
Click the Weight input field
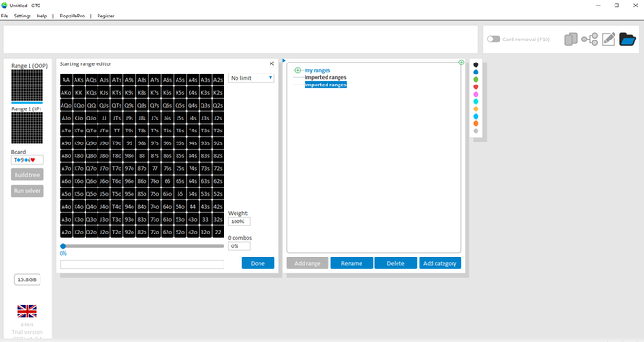pos(239,222)
